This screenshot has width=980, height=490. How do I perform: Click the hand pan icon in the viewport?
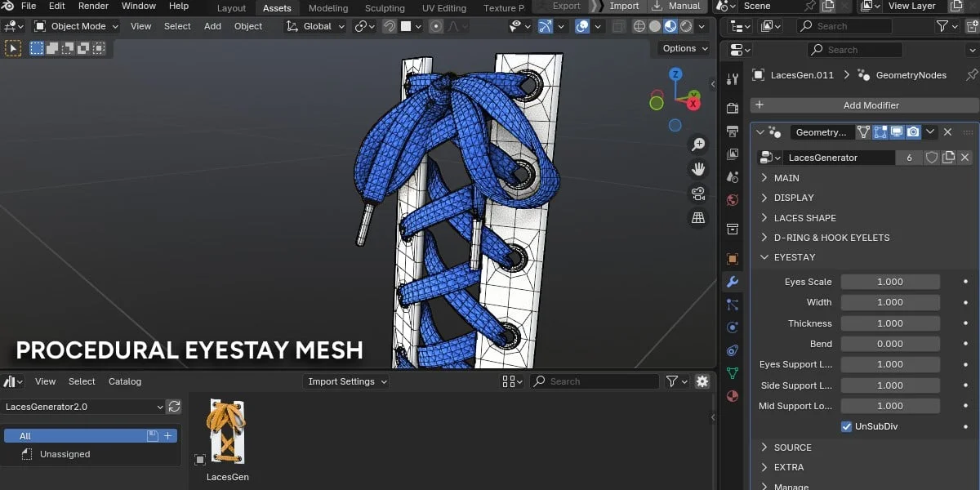pos(697,169)
